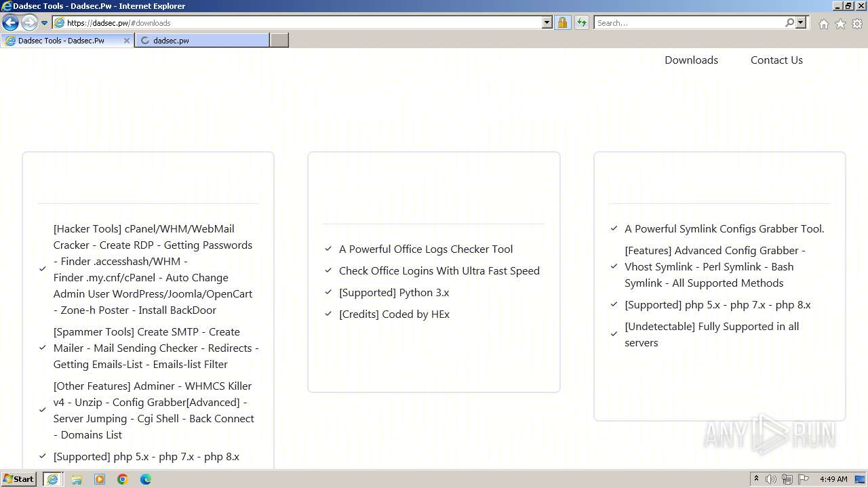Click the Show desktop button
Image resolution: width=868 pixels, height=488 pixels.
tap(861, 479)
